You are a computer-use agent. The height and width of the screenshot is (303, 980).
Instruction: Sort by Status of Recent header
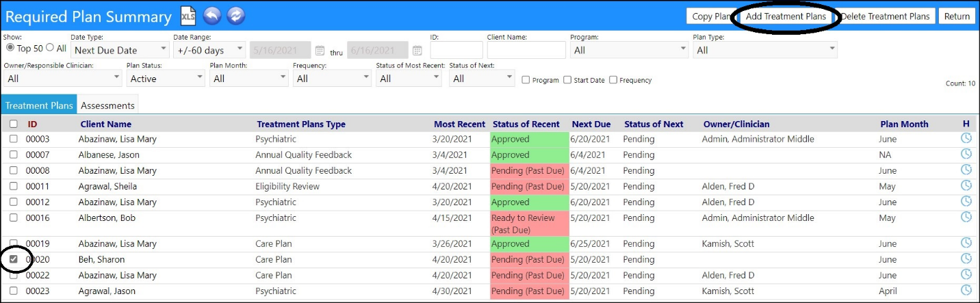526,124
